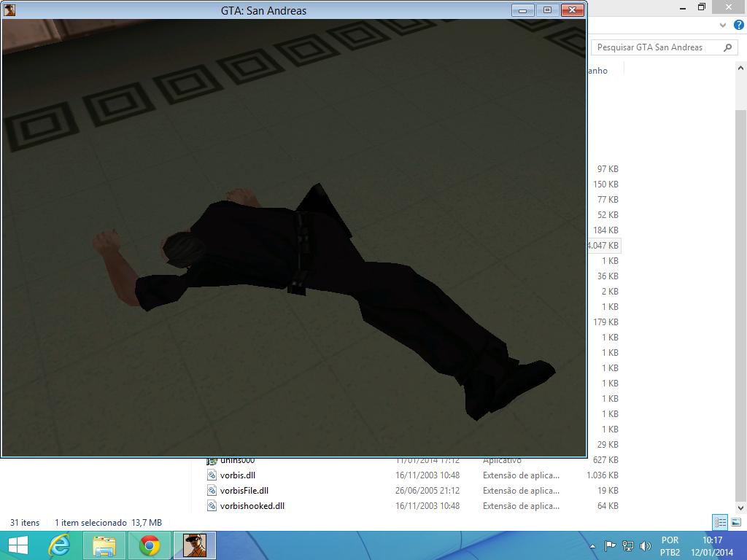
Task: Select the vorbishooked.dll file name
Action: [252, 506]
